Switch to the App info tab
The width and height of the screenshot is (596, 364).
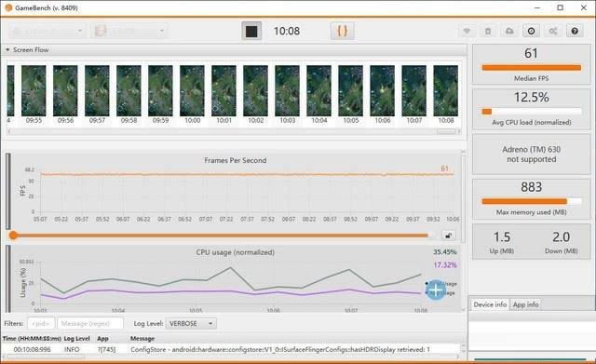click(x=525, y=304)
